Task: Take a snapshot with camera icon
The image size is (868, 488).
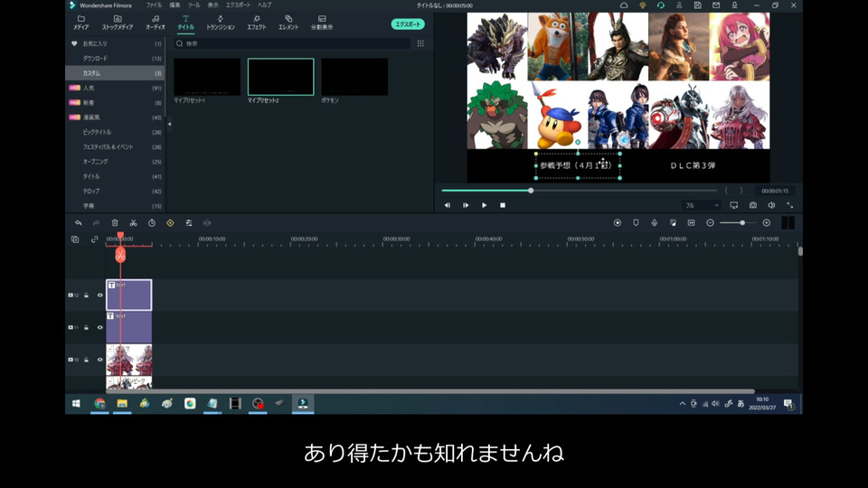Action: 753,205
